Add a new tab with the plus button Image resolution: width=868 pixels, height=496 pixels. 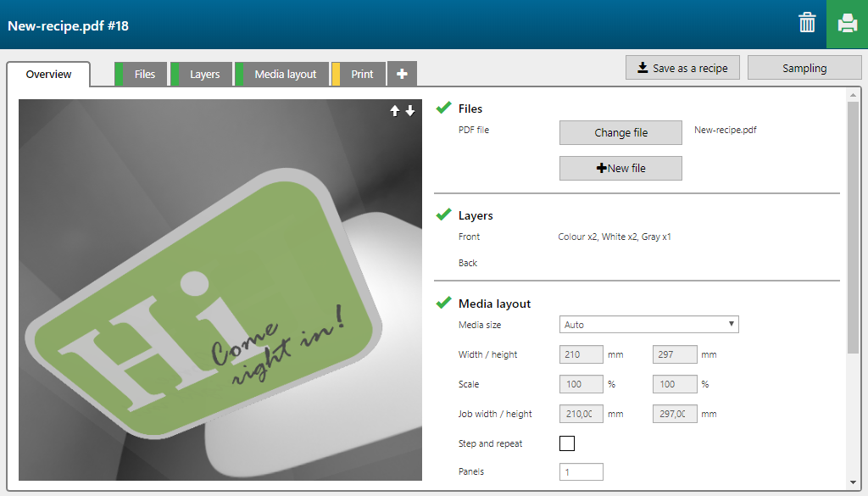tap(402, 74)
